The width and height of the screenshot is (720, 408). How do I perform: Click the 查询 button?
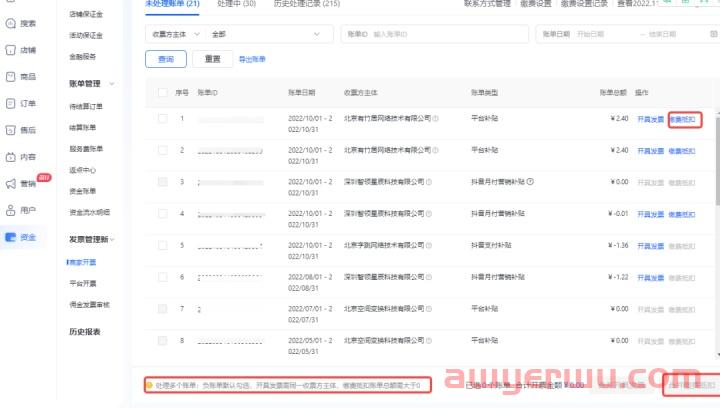(165, 60)
